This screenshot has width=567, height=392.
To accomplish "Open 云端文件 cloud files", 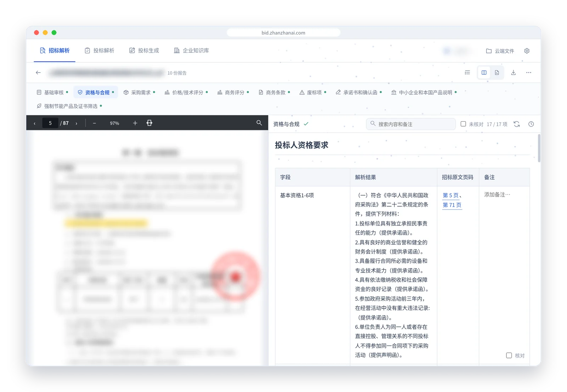I will (x=500, y=51).
